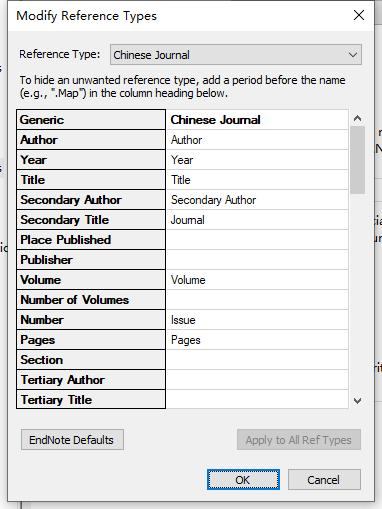Select the Chinese Journal column heading cell
The height and width of the screenshot is (509, 382).
click(257, 120)
